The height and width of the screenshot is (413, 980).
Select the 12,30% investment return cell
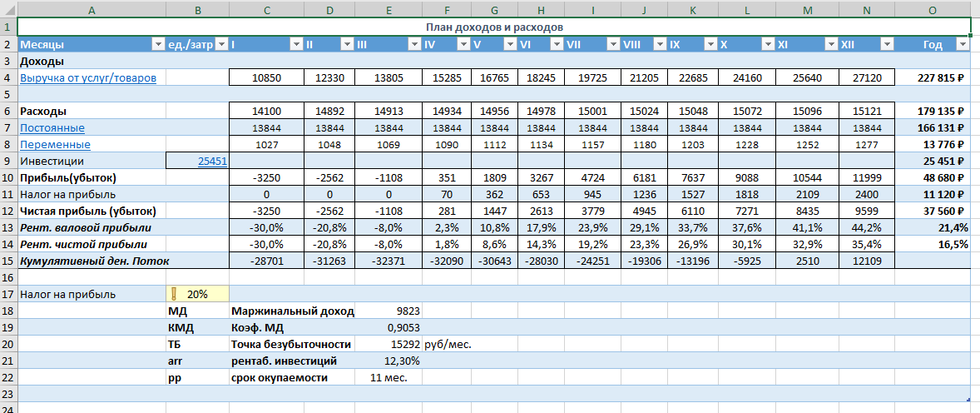389,361
